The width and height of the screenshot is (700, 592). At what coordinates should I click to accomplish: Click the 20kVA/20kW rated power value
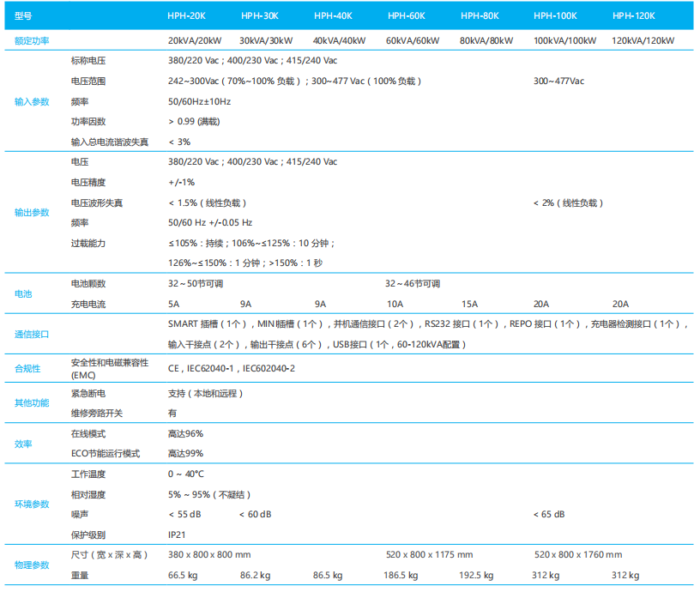point(195,40)
